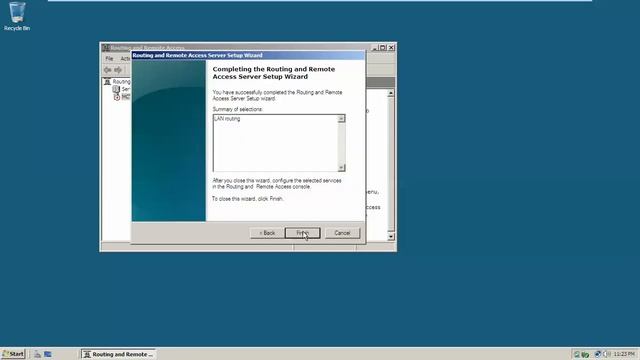Click the volume icon in system tray
This screenshot has height=360, width=640.
pyautogui.click(x=606, y=354)
